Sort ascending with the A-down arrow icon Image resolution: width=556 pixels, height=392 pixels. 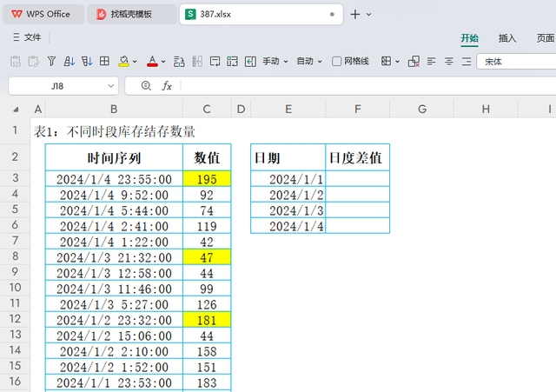(x=69, y=62)
